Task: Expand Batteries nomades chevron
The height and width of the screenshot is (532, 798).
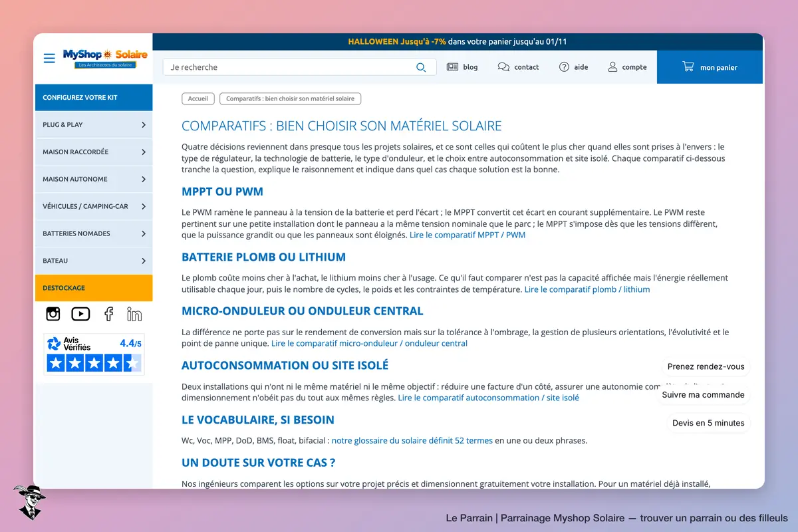Action: 144,233
